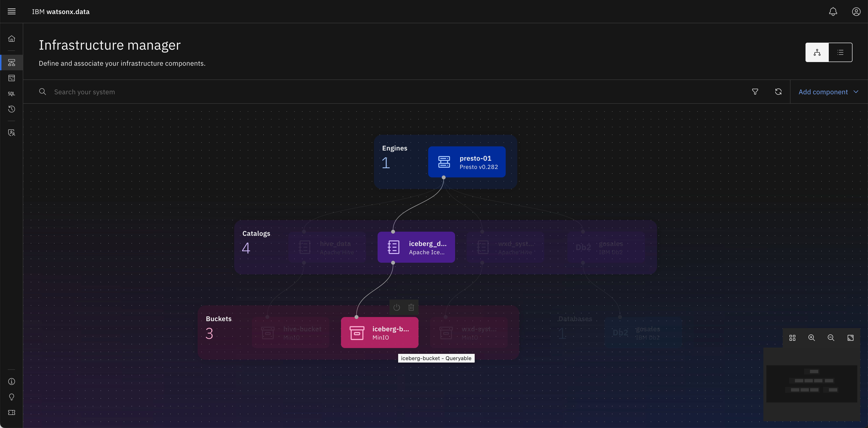Select the hive_data catalog node
The height and width of the screenshot is (428, 868).
pyautogui.click(x=327, y=247)
